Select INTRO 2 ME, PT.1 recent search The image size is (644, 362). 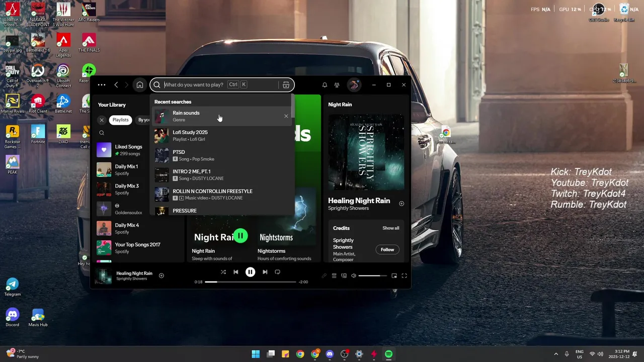coord(221,175)
